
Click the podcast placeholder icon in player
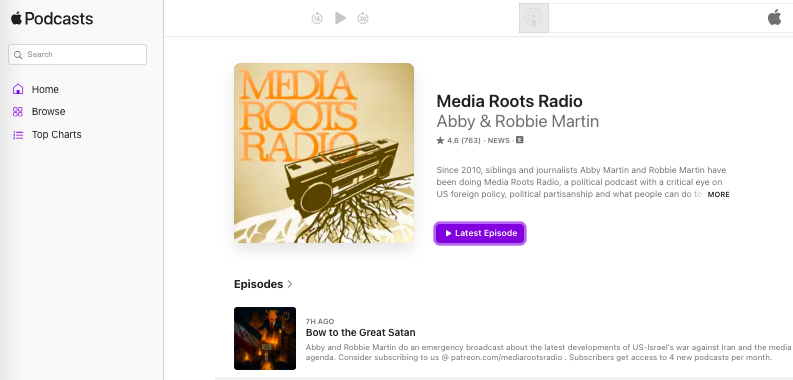pos(534,18)
